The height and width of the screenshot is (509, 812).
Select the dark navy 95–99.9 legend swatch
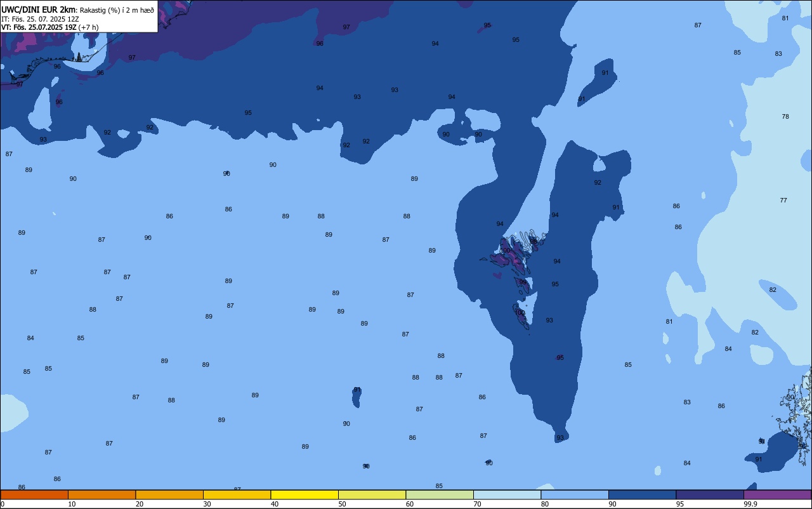pos(710,494)
